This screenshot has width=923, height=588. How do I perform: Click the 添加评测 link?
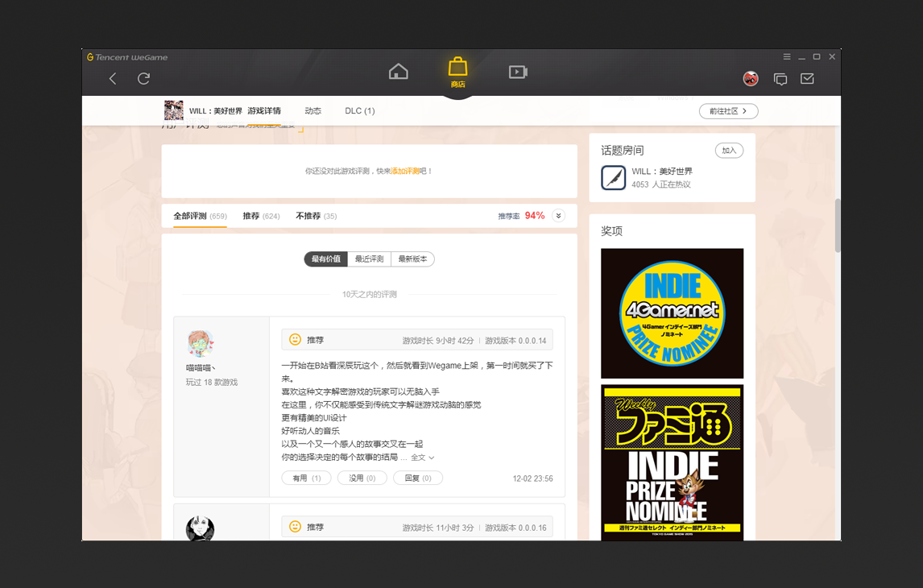tap(405, 172)
